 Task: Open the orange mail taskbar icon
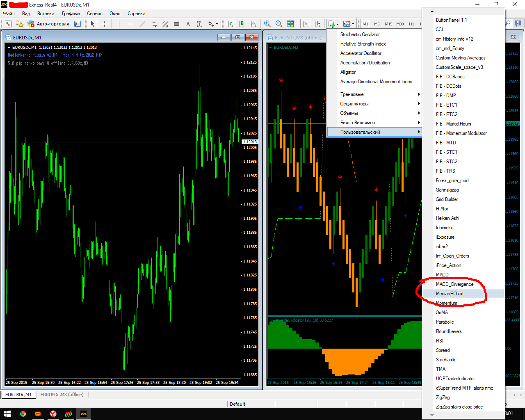point(38,414)
